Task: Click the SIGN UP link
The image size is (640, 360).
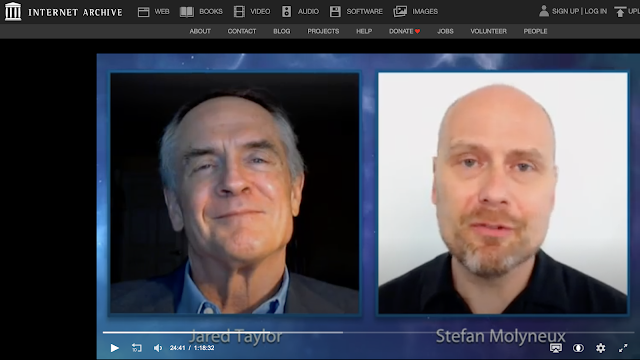Action: pyautogui.click(x=565, y=11)
